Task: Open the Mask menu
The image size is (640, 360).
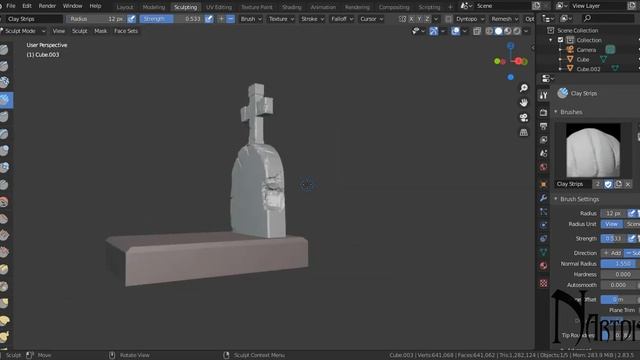Action: click(x=100, y=31)
